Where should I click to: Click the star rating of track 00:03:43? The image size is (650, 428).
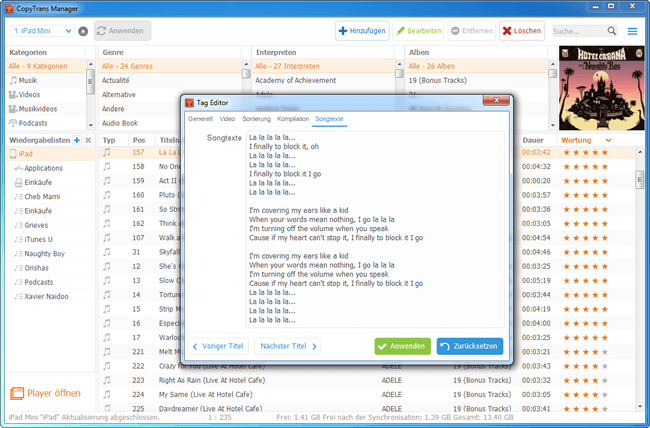pyautogui.click(x=586, y=366)
